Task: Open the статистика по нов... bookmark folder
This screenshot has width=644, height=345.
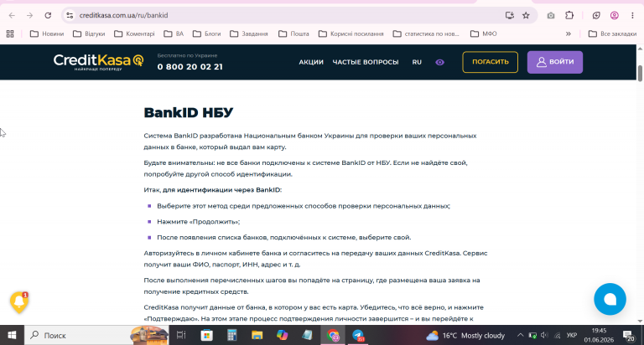Action: (425, 33)
